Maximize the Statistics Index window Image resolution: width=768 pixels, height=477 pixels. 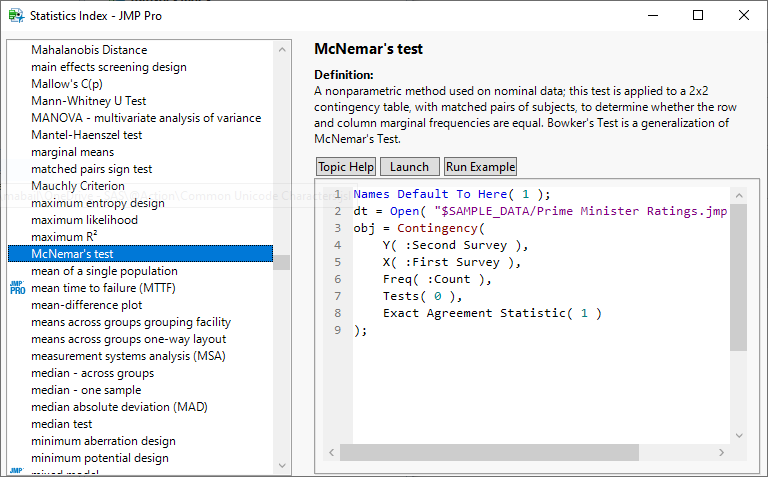click(x=698, y=16)
